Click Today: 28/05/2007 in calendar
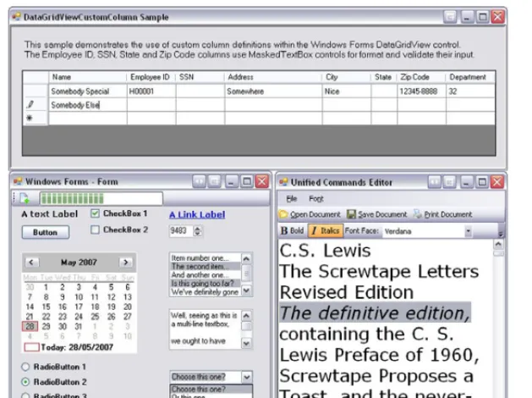This screenshot has height=398, width=532. click(69, 347)
